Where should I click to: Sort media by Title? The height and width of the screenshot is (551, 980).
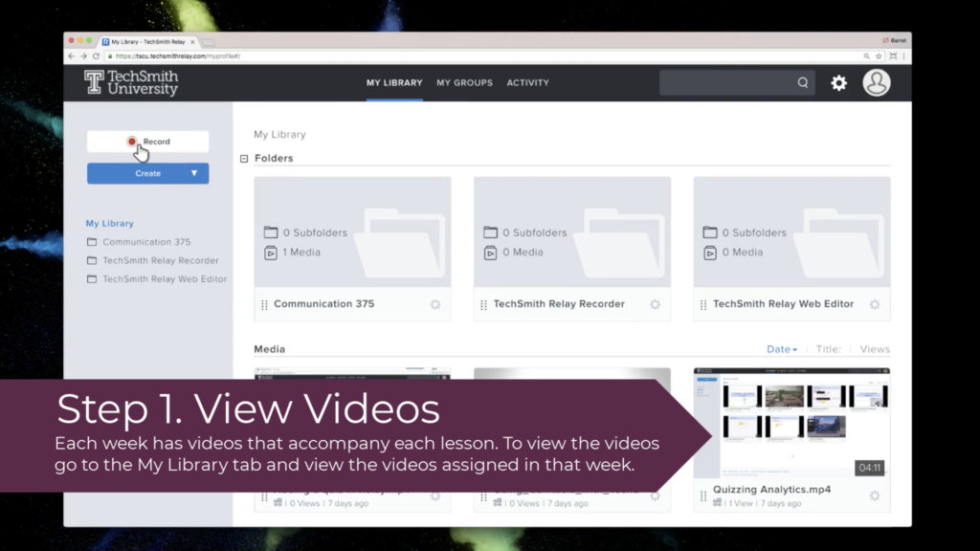point(828,349)
